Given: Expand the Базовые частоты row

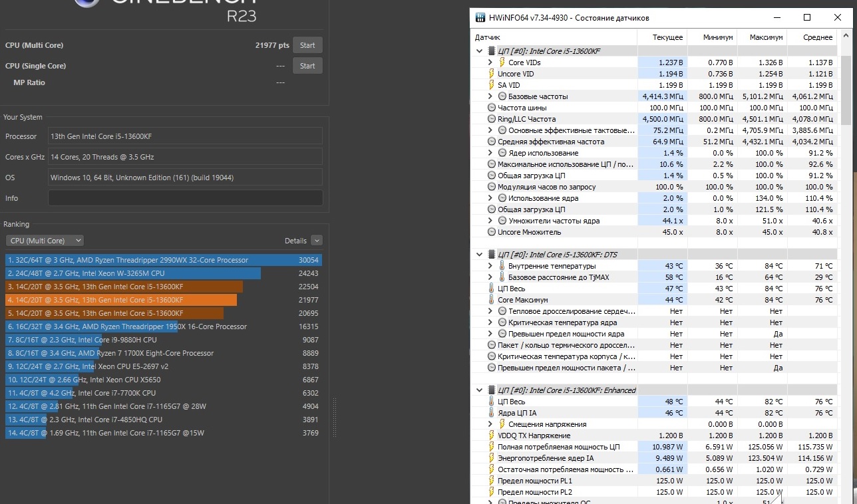Looking at the screenshot, I should (490, 96).
